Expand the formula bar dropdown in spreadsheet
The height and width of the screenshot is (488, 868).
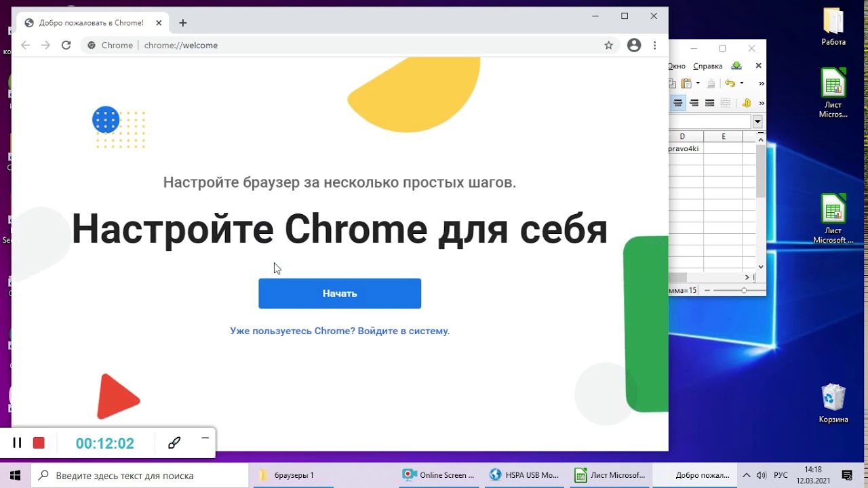(x=757, y=122)
